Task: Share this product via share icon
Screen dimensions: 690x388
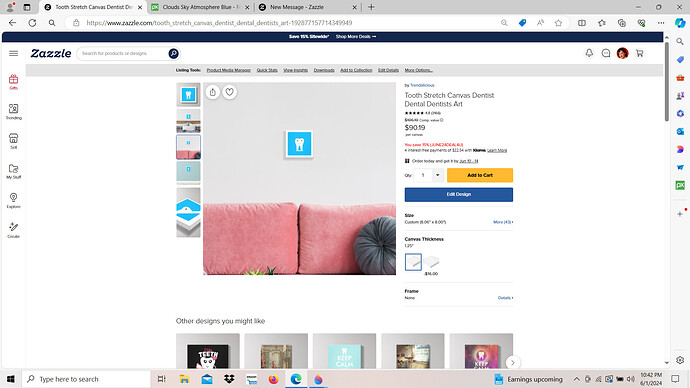Action: [x=213, y=92]
